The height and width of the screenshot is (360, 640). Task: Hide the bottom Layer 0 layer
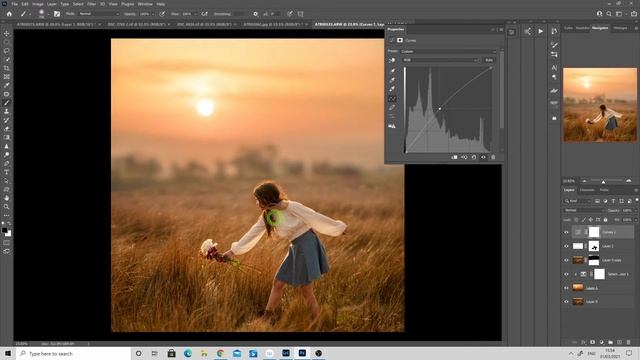tap(566, 302)
